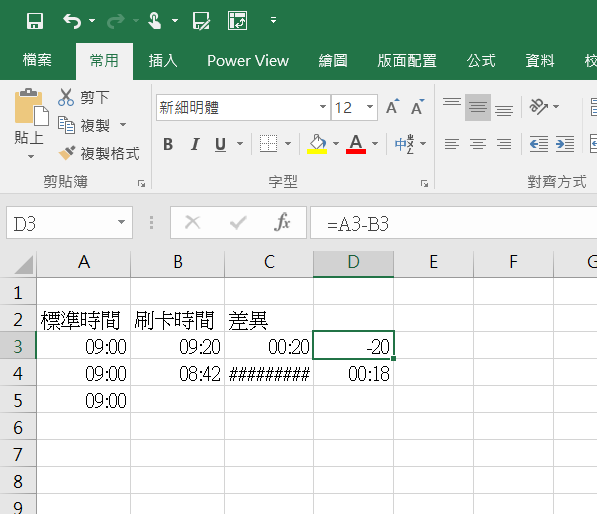Expand the Name Box dropdown arrow
Viewport: 597px width, 514px height.
[121, 222]
